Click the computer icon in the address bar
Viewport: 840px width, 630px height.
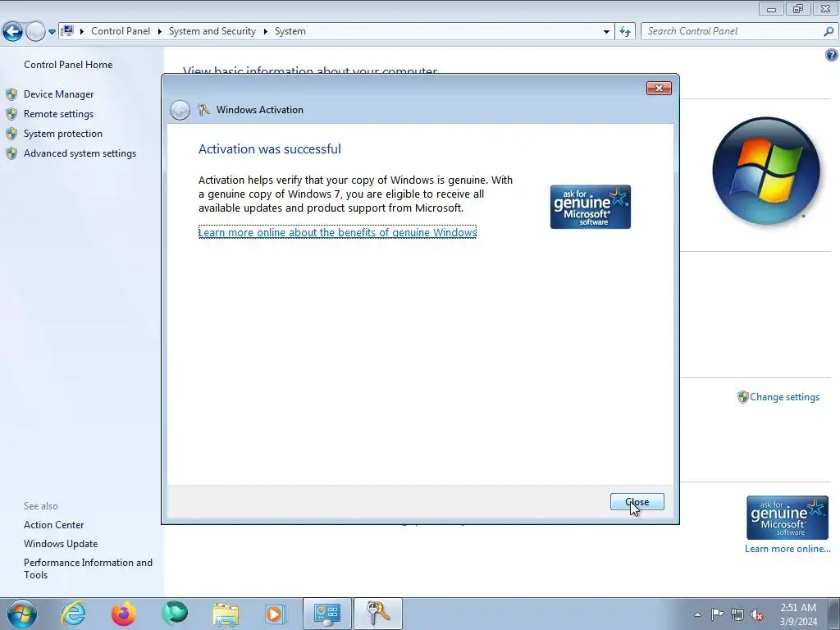[x=67, y=31]
